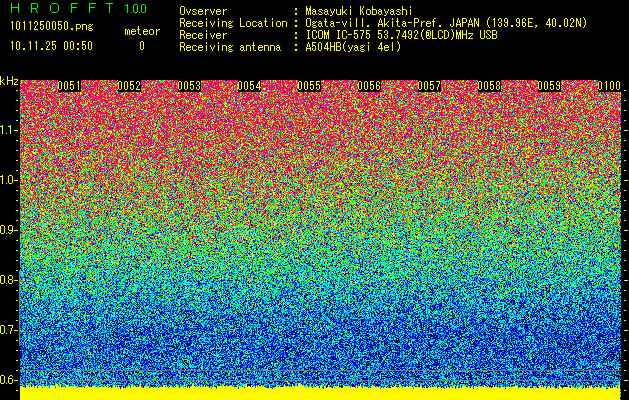
Task: Click the Ovserver label
Action: click(203, 11)
